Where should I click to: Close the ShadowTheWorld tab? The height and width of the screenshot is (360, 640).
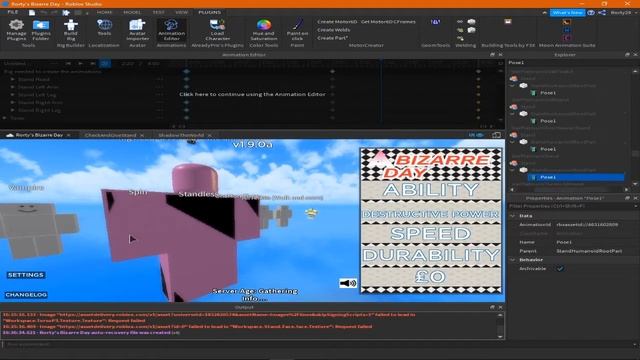[x=210, y=135]
